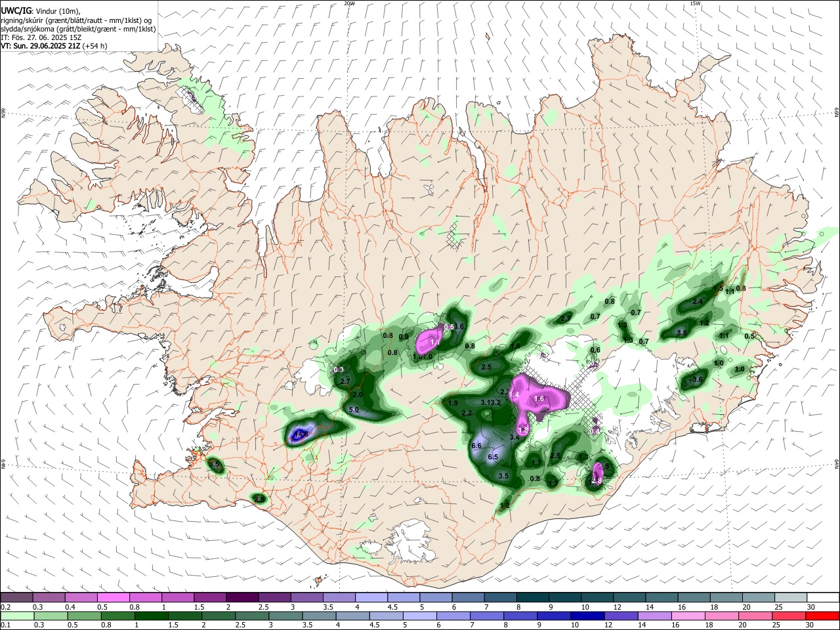Click the 30 label on the lower rain scale
The image size is (840, 630).
click(810, 625)
